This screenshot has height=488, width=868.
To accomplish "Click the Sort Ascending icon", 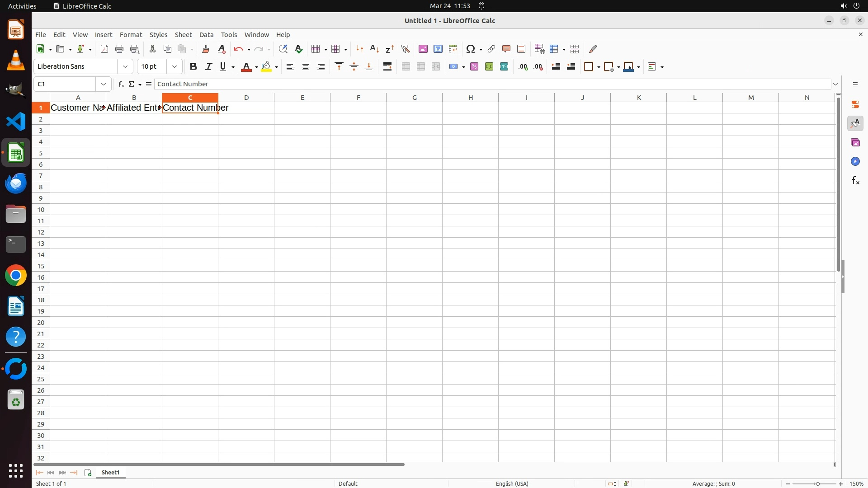I will click(x=374, y=49).
